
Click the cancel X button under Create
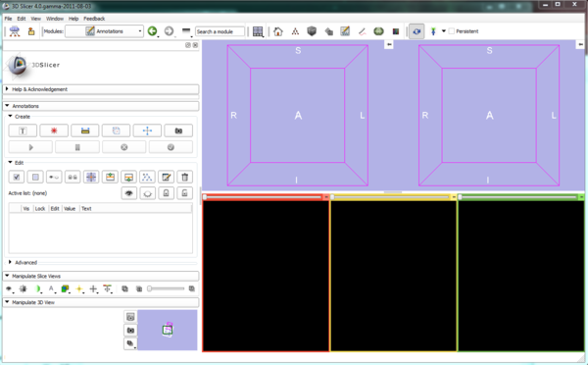point(124,147)
